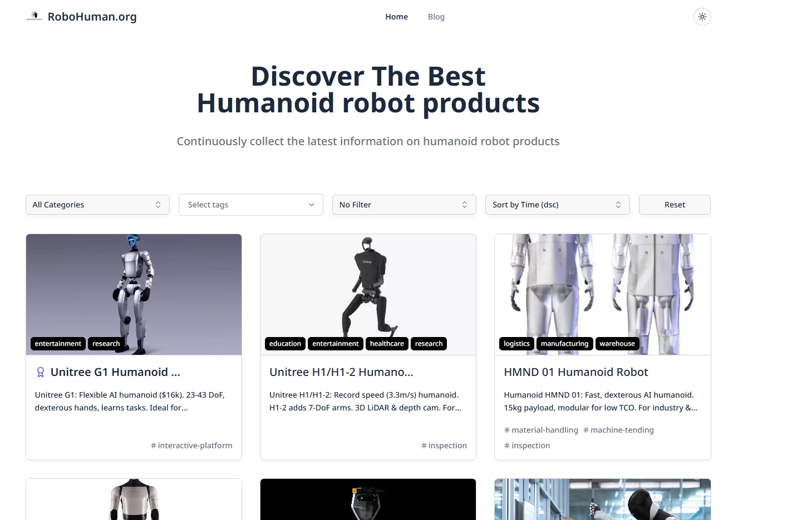Click the #machine-tending tag
Viewport: 812px width, 520px height.
point(618,430)
